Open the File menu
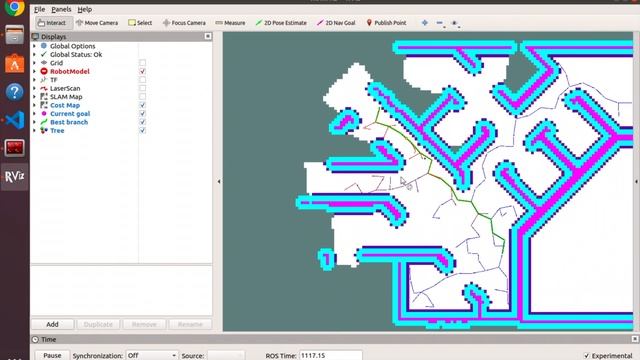640x360 pixels. point(39,9)
